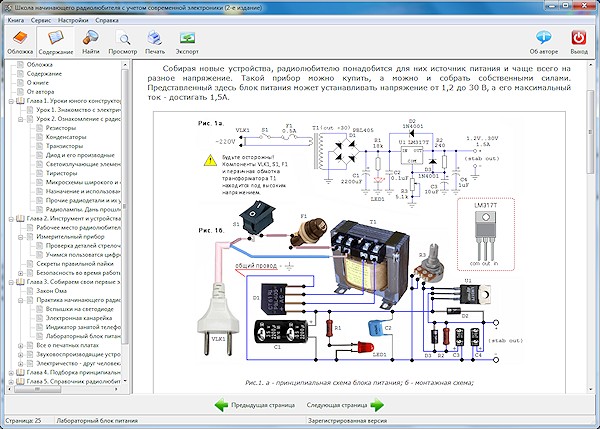Collapse the Урок 2 tree node
The image size is (600, 429).
click(x=21, y=119)
